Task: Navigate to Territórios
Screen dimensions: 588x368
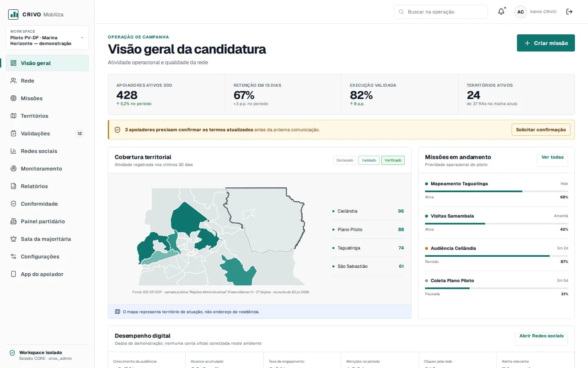Action: (47, 116)
